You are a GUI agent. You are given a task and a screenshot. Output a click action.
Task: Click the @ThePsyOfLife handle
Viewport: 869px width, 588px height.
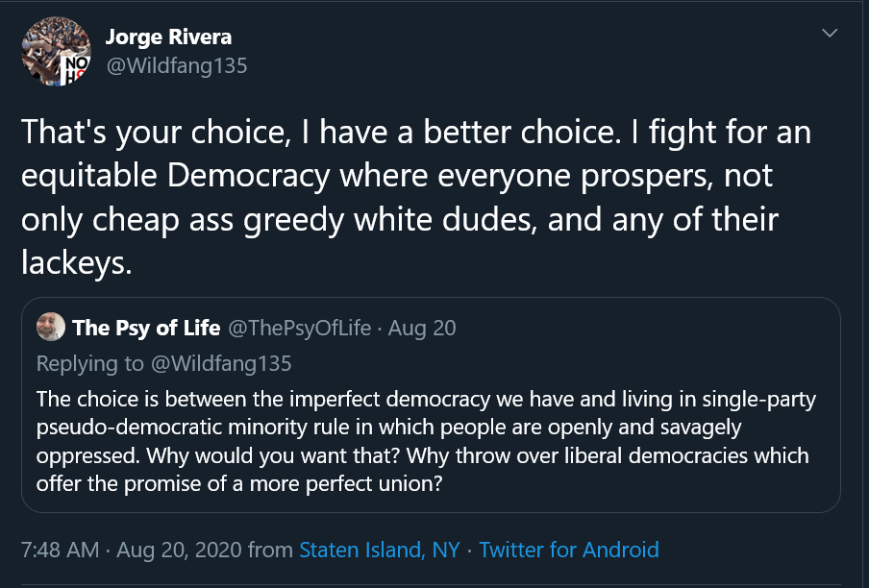(x=300, y=329)
